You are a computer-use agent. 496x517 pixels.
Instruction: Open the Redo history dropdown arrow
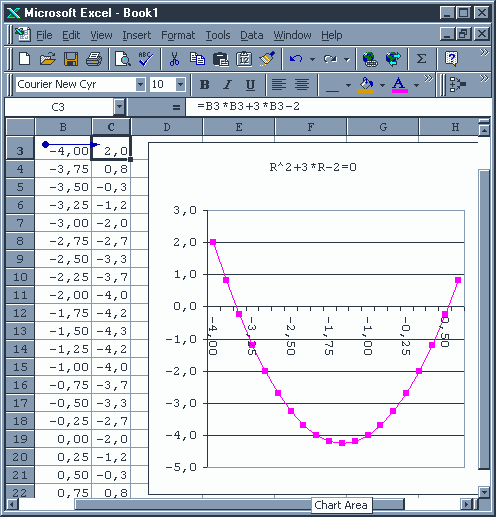(x=347, y=60)
